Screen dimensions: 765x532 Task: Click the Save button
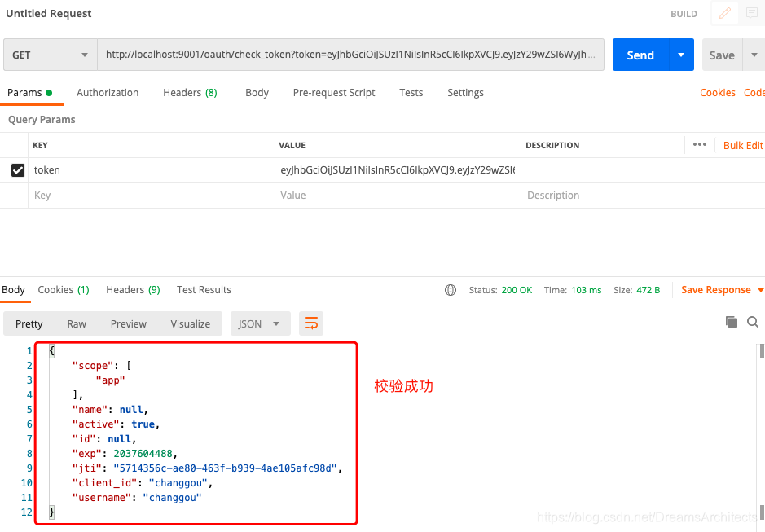click(x=722, y=55)
